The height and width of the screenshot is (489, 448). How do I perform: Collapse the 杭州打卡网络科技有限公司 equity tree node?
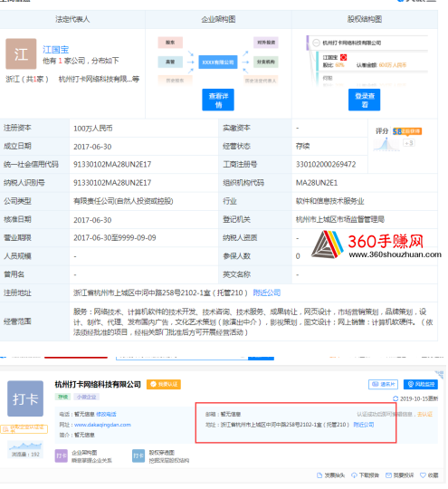[316, 43]
